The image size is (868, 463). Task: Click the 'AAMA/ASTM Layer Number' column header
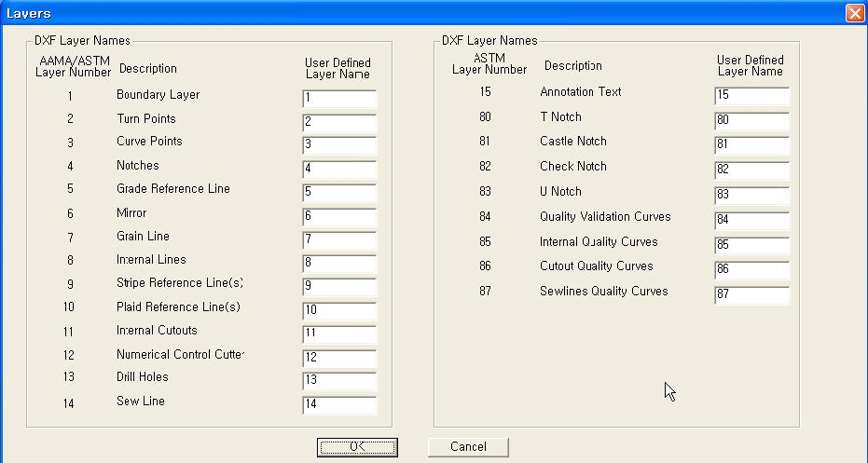click(74, 66)
